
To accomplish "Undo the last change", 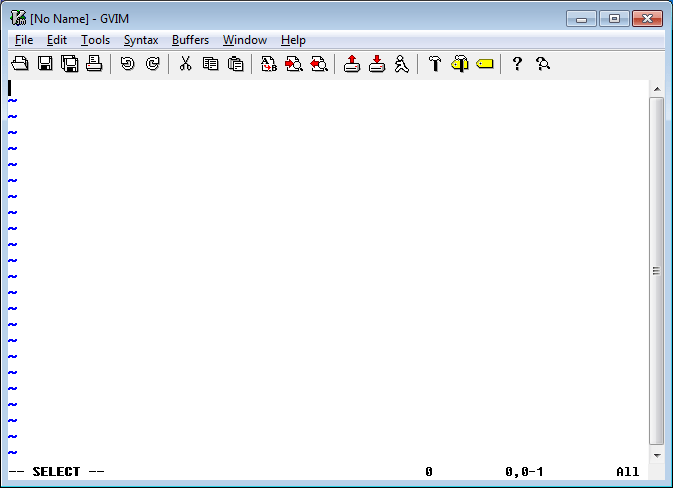I will coord(127,64).
